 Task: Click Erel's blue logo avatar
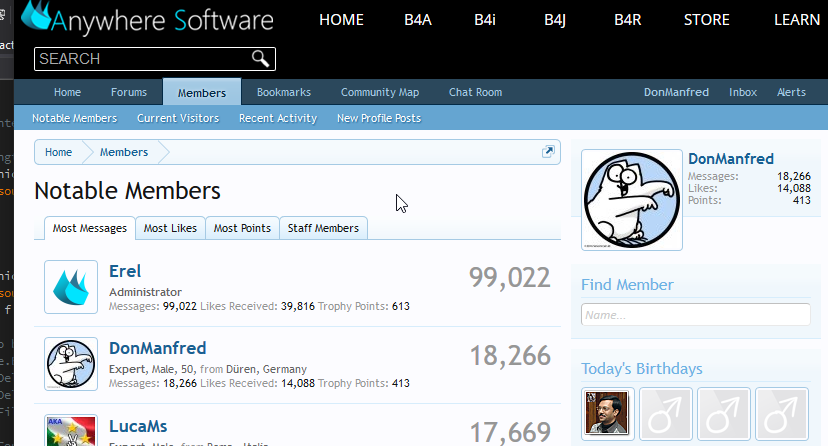pos(71,287)
